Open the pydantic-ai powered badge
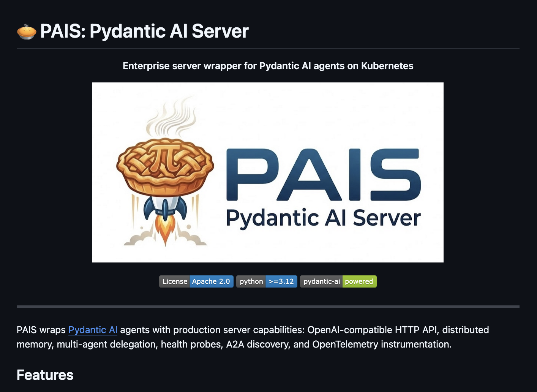Screen dimensions: 537x392 (x=338, y=281)
